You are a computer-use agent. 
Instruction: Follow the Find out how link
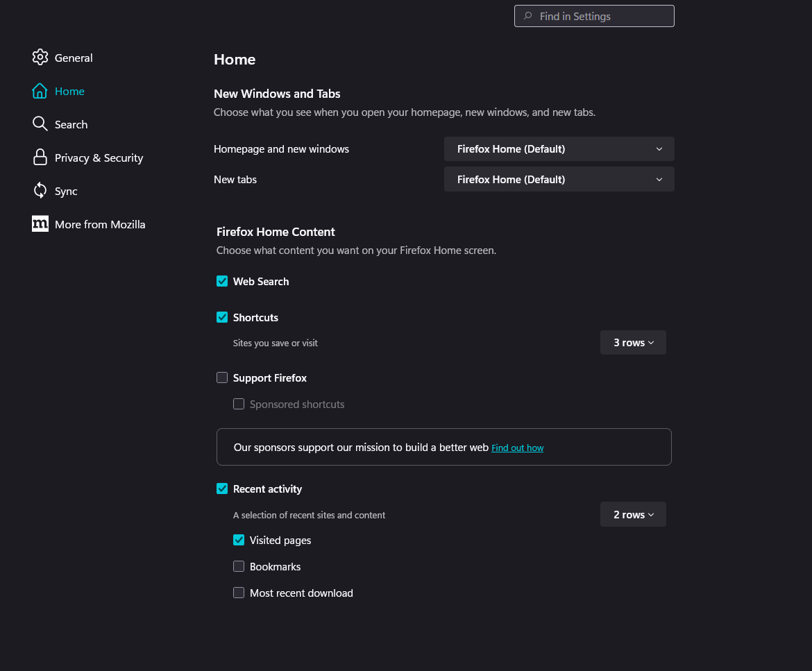[x=517, y=448]
